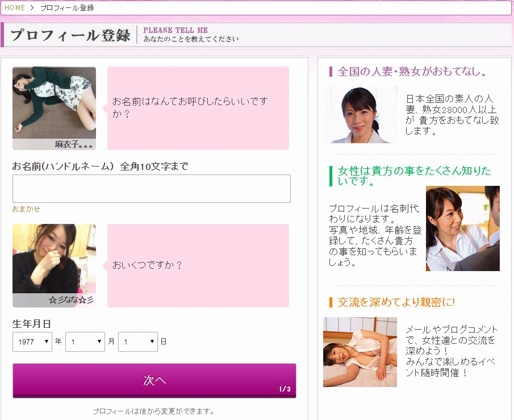Click the profile photo captioned ☆彡なな☆彡
This screenshot has width=514, height=420.
click(x=54, y=265)
